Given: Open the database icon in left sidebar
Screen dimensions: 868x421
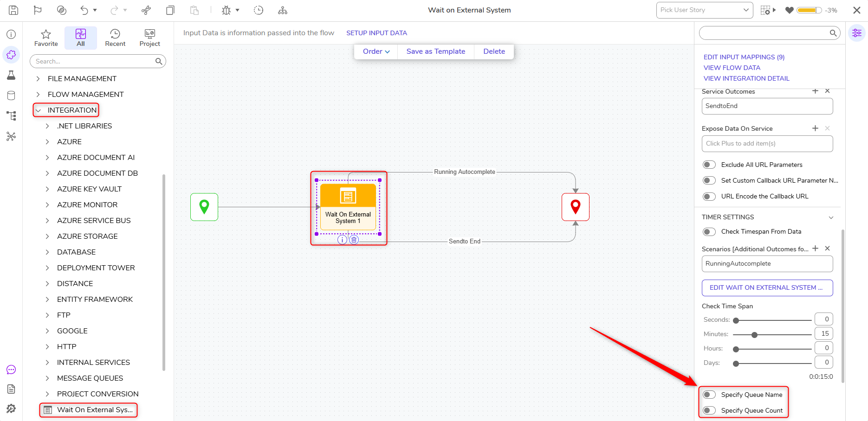Looking at the screenshot, I should click(11, 96).
